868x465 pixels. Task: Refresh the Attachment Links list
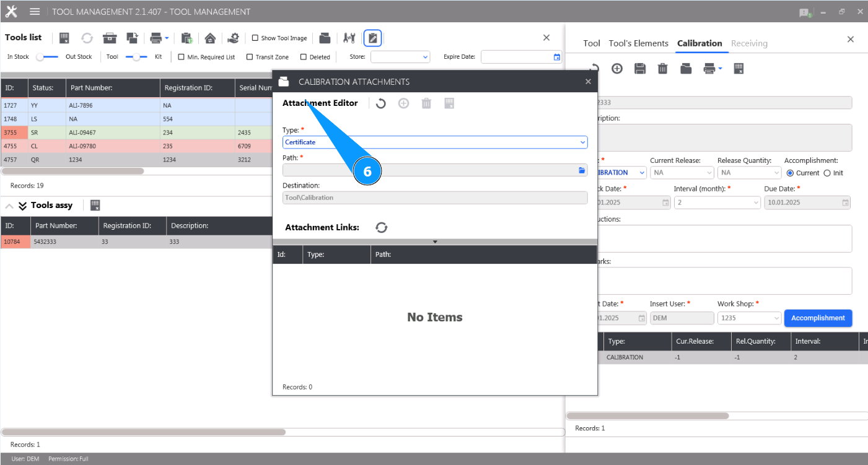click(x=381, y=227)
